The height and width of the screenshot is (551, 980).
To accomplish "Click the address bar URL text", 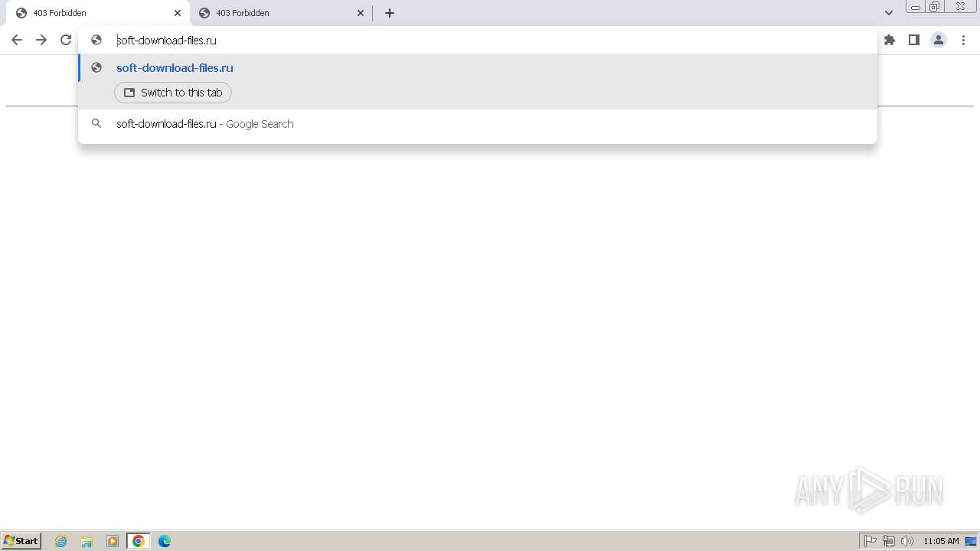I will pyautogui.click(x=167, y=41).
